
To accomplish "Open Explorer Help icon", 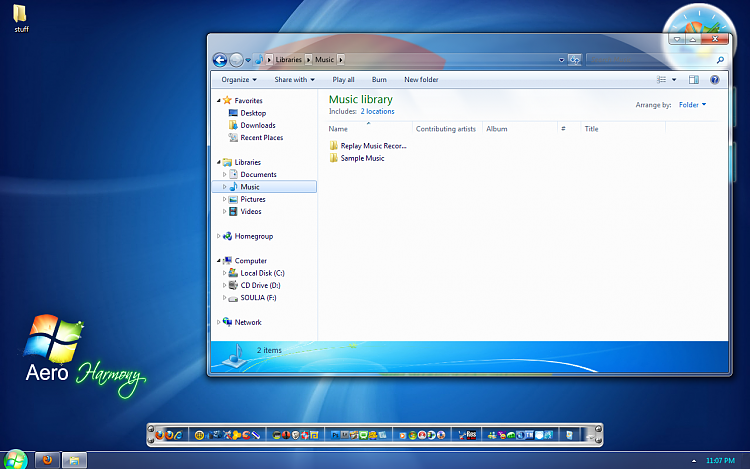I will pyautogui.click(x=715, y=80).
